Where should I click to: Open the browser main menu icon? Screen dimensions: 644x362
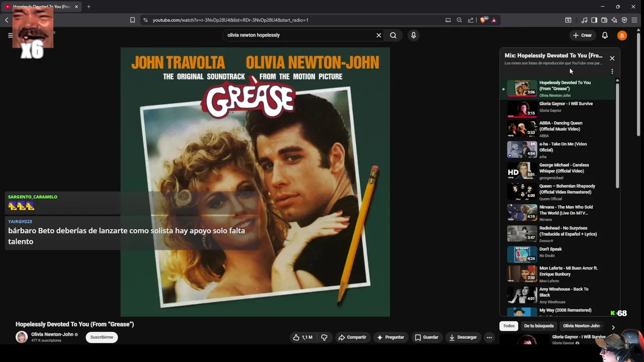point(634,20)
